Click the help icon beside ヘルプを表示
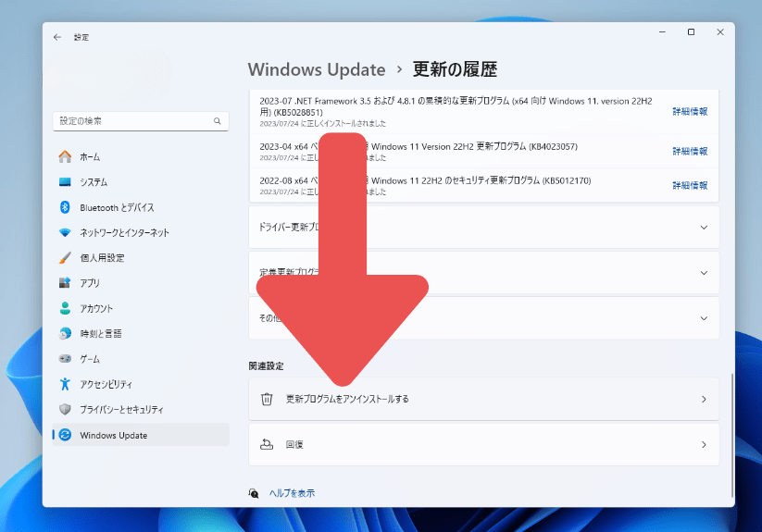 tap(253, 493)
